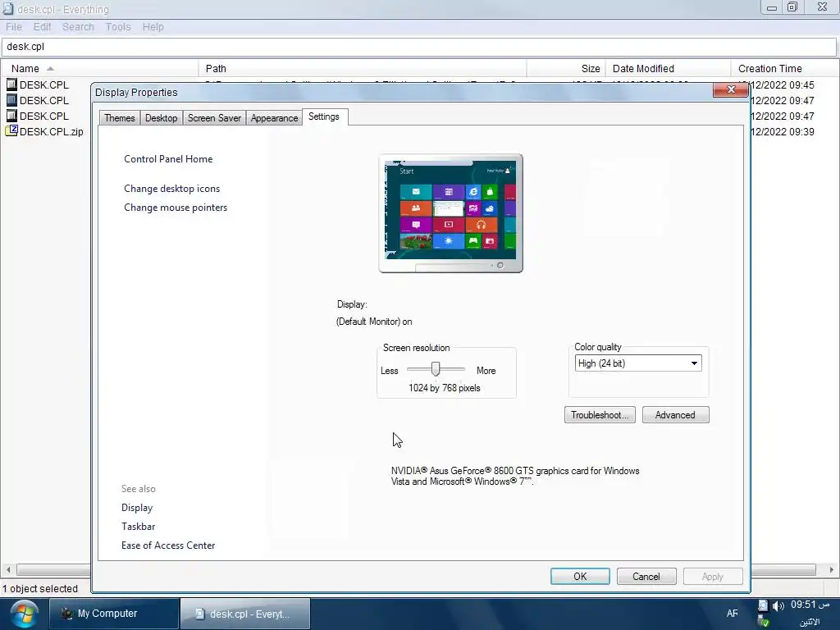Switch to the Themes tab
This screenshot has width=840, height=630.
[120, 118]
